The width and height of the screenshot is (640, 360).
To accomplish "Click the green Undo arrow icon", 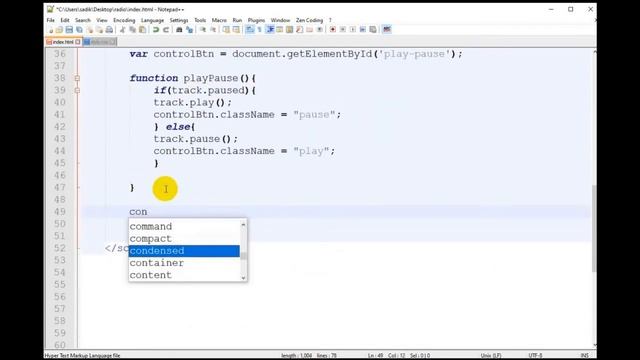I will pyautogui.click(x=156, y=29).
